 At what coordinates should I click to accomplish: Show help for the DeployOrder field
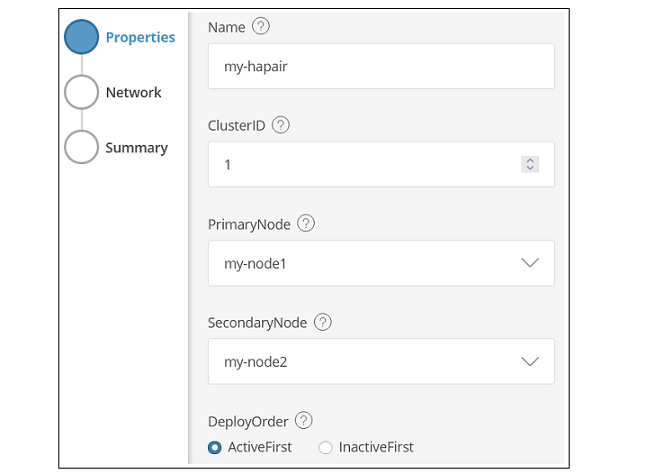304,421
